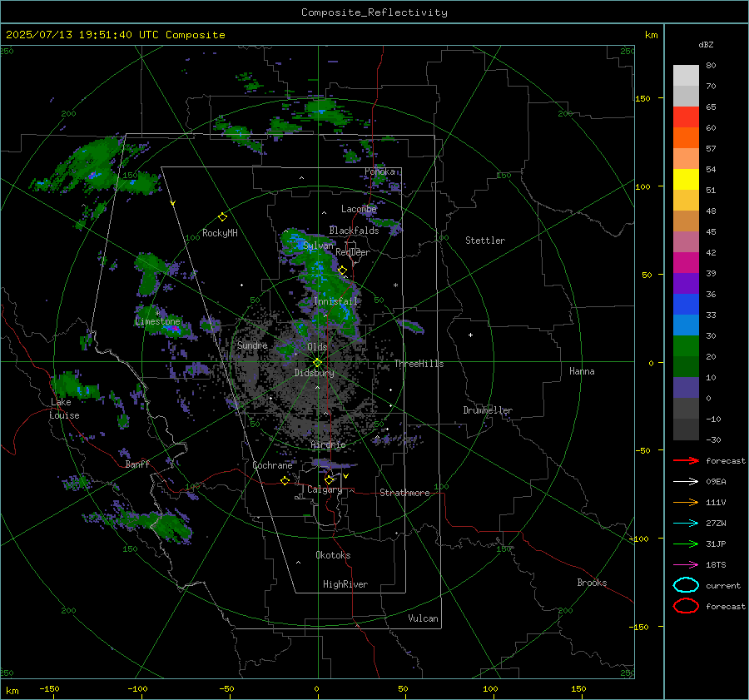749x700 pixels.
Task: Click the Sundre city label
Action: point(252,345)
